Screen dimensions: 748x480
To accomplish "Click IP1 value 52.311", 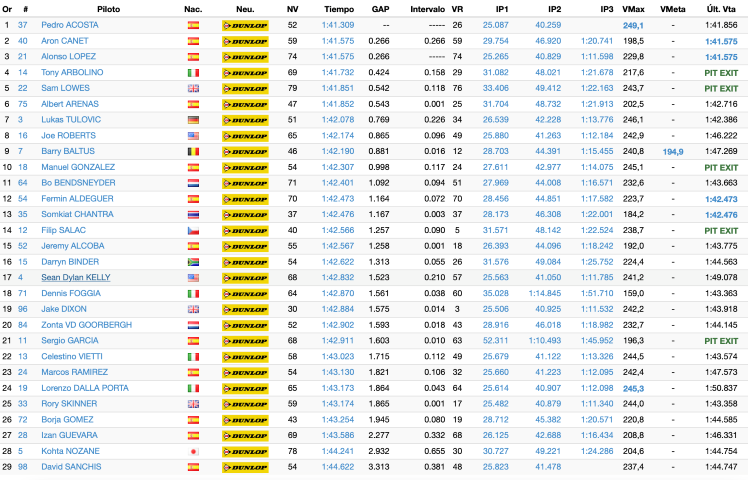I will pyautogui.click(x=495, y=340).
